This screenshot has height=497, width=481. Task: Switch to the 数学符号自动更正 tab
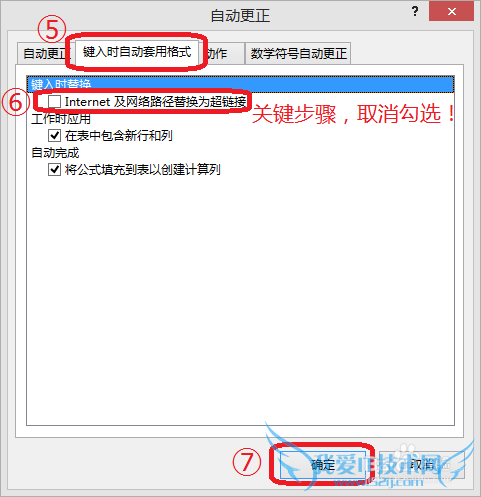coord(298,53)
